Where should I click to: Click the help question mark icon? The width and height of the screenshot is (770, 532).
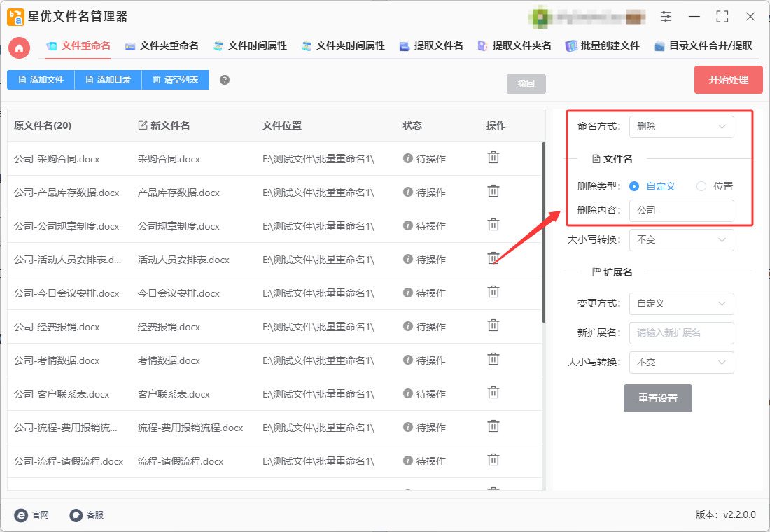[x=225, y=80]
